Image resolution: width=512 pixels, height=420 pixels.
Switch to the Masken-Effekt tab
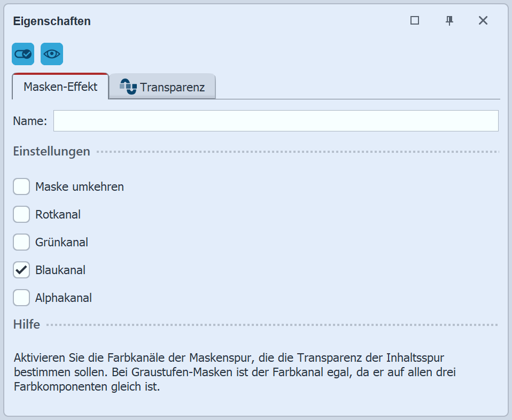60,86
